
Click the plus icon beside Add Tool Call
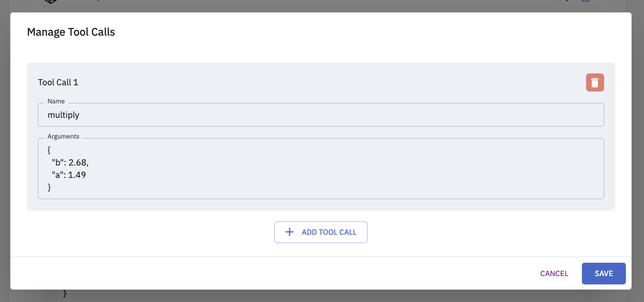point(290,232)
